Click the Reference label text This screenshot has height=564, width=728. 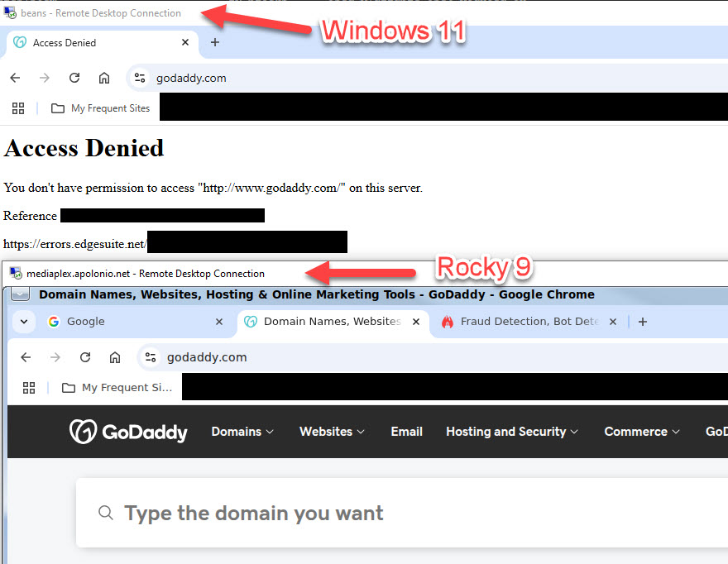[30, 216]
